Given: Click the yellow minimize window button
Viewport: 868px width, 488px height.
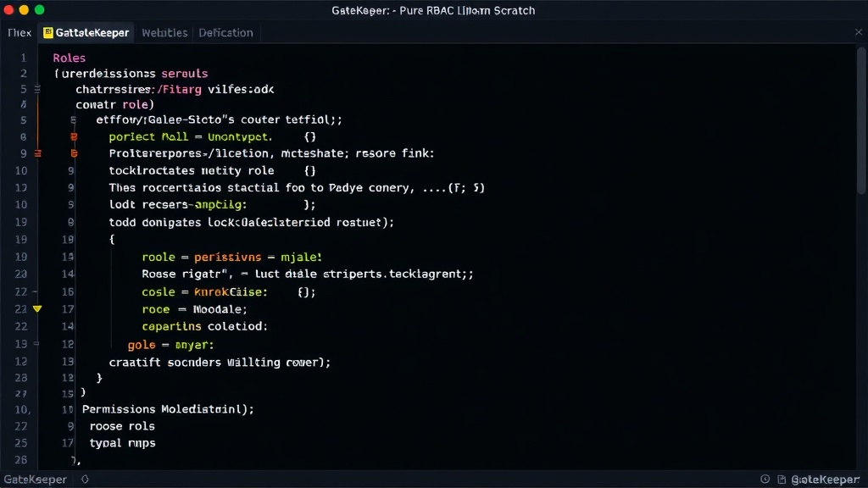Looking at the screenshot, I should (x=24, y=10).
